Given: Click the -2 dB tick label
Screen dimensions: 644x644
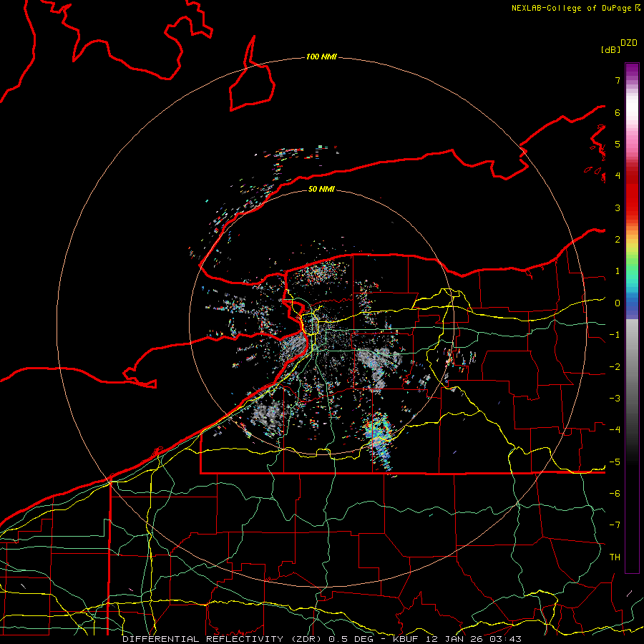Looking at the screenshot, I should pyautogui.click(x=615, y=366).
